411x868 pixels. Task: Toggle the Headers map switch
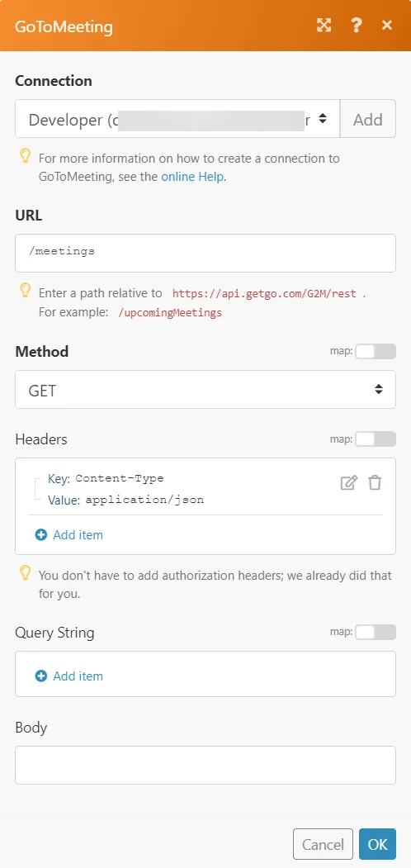pos(376,439)
